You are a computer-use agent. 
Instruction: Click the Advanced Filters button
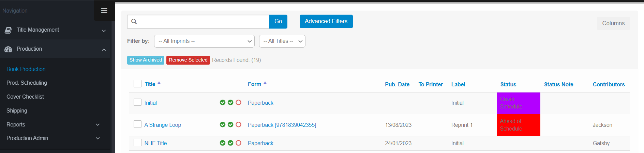click(x=326, y=21)
